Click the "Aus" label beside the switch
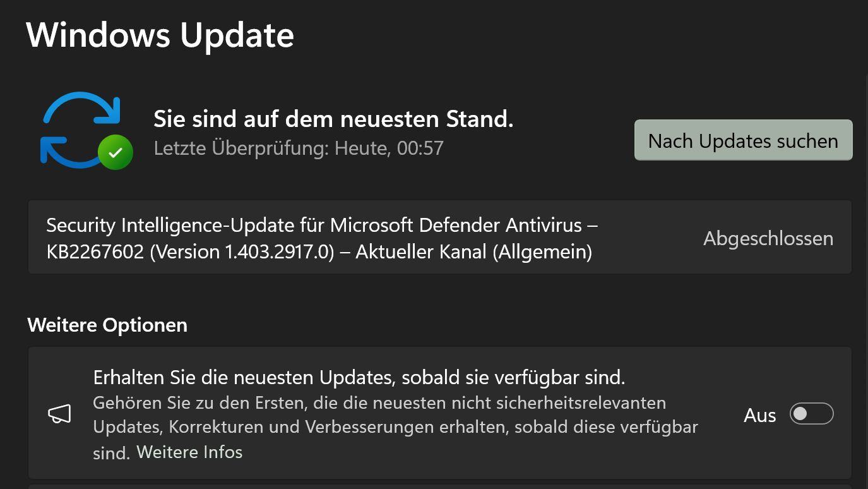The height and width of the screenshot is (489, 868). point(759,415)
